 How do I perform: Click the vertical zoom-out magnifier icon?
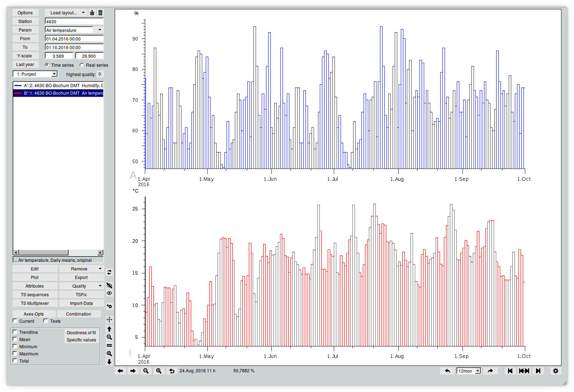click(x=109, y=337)
